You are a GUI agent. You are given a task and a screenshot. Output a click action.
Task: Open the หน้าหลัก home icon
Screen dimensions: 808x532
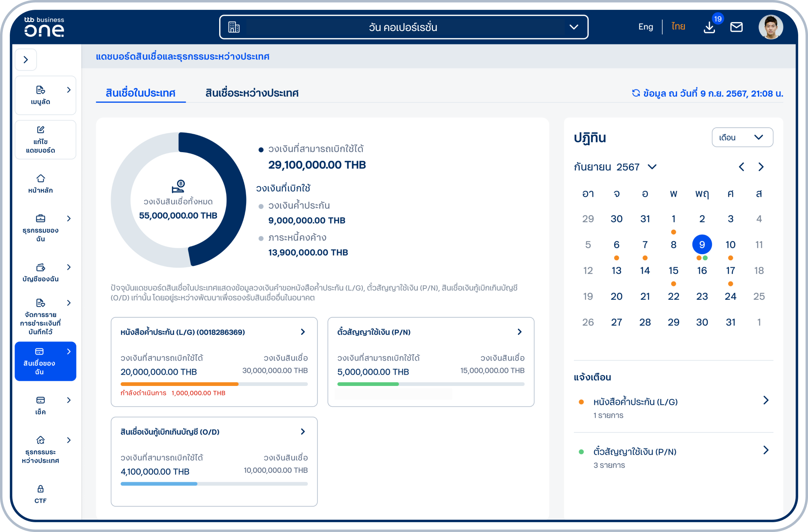40,179
